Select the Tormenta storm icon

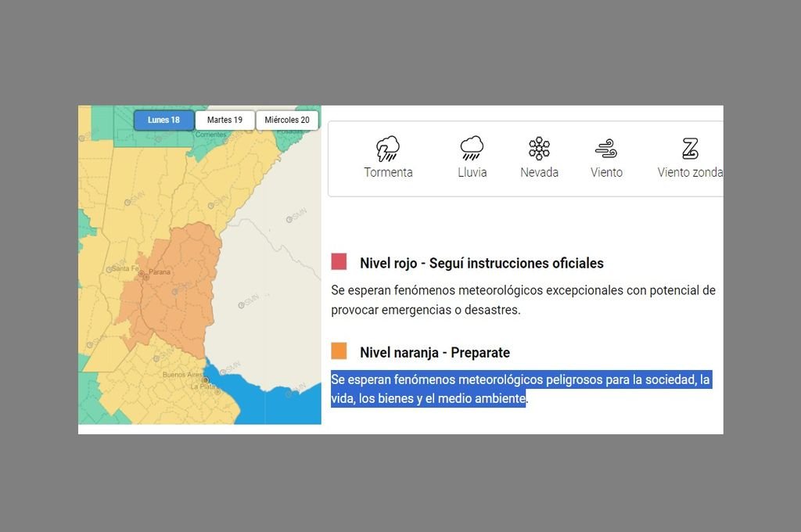coord(388,148)
